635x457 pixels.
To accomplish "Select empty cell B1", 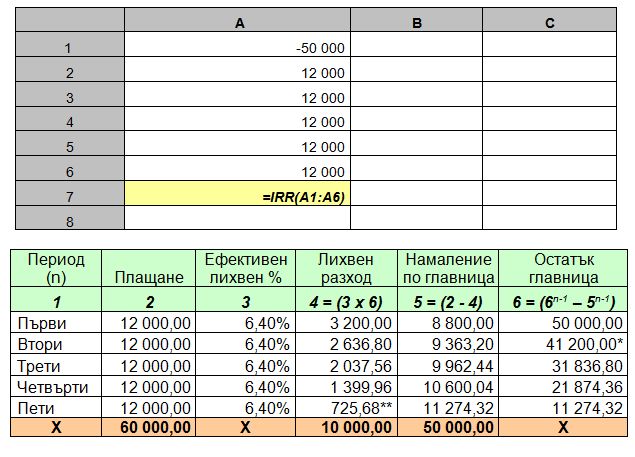I will tap(416, 47).
